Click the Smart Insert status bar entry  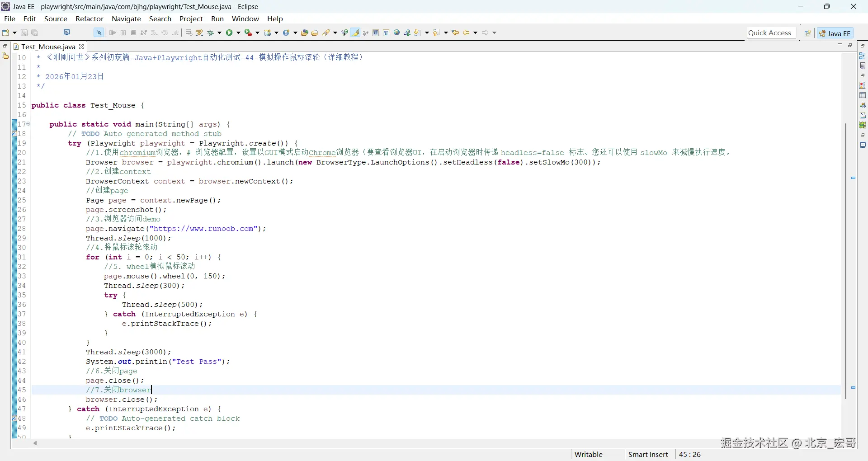coord(648,454)
